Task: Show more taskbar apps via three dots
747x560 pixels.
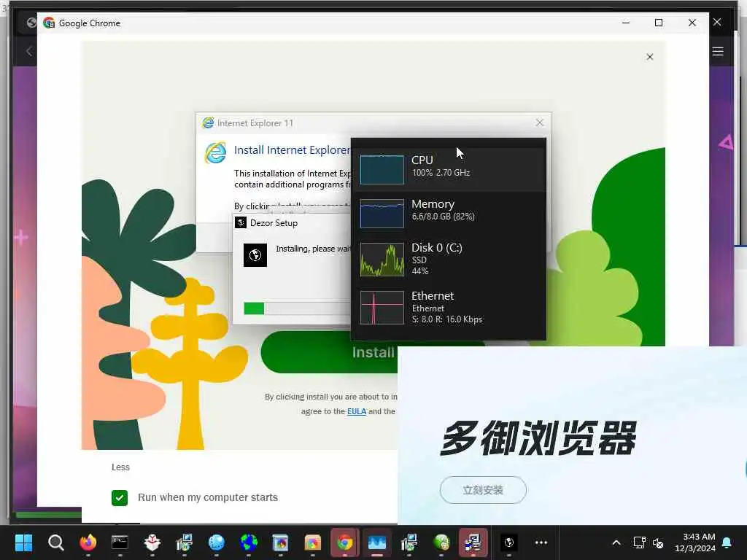Action: click(x=541, y=542)
